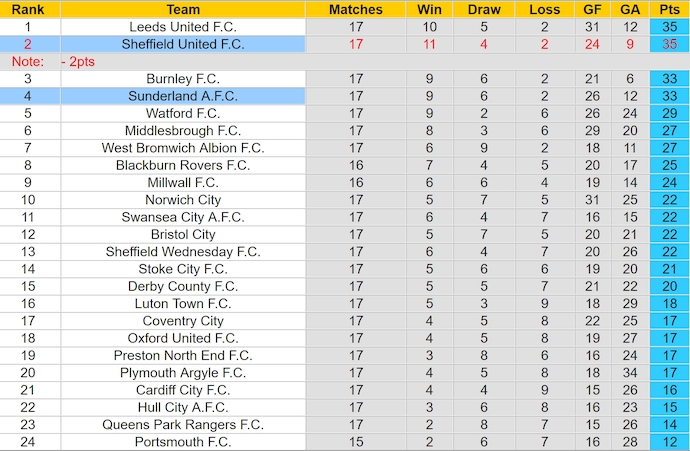Screen dimensions: 690x451
Task: Click Leeds United's 35 points cell
Action: 669,27
